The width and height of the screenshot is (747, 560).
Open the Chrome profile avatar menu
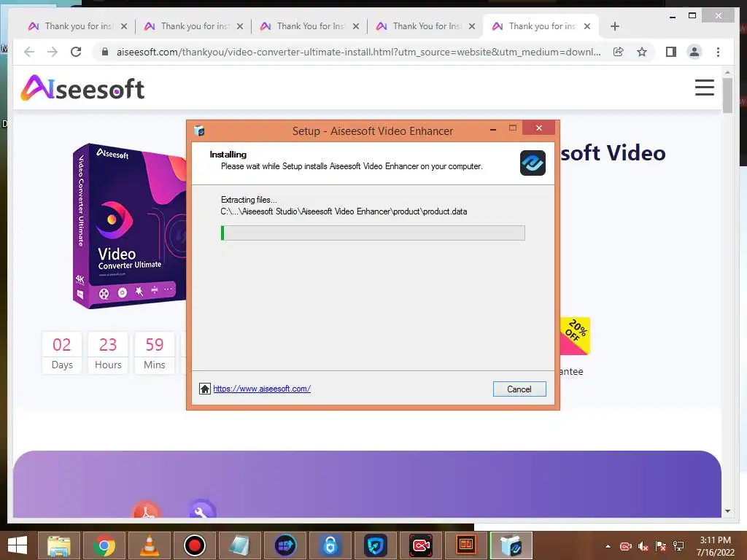click(694, 52)
